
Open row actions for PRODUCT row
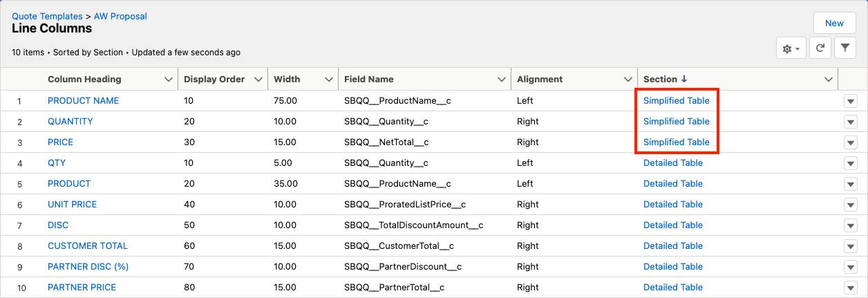pyautogui.click(x=850, y=184)
